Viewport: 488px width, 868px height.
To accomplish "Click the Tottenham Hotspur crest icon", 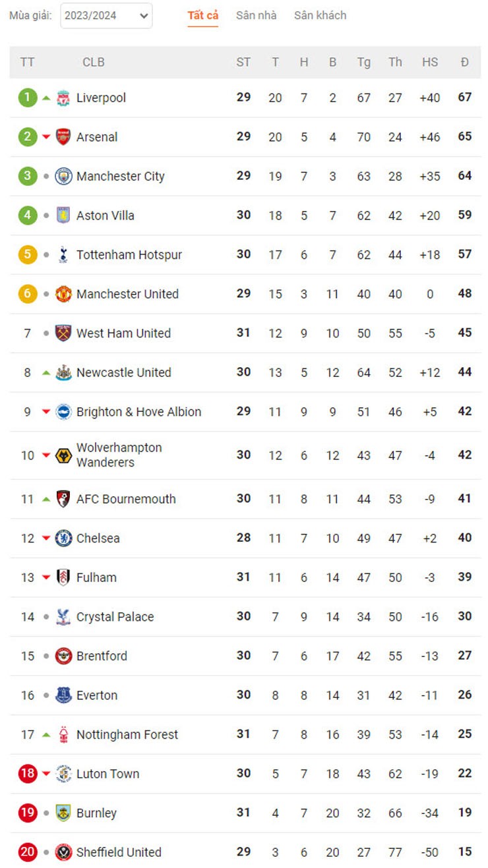I will pos(63,254).
